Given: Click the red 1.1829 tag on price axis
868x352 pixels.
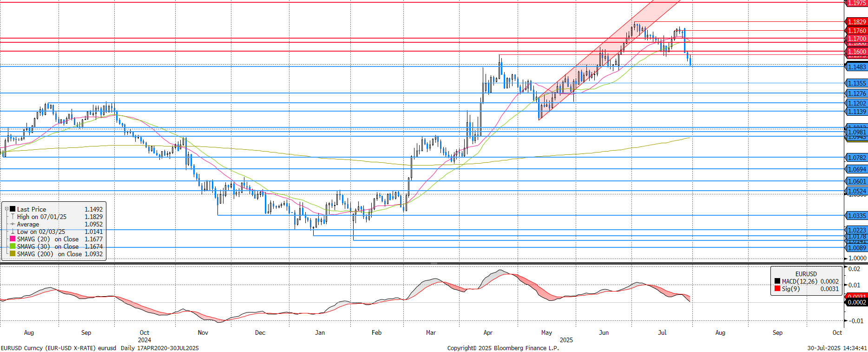Looking at the screenshot, I should pos(856,22).
